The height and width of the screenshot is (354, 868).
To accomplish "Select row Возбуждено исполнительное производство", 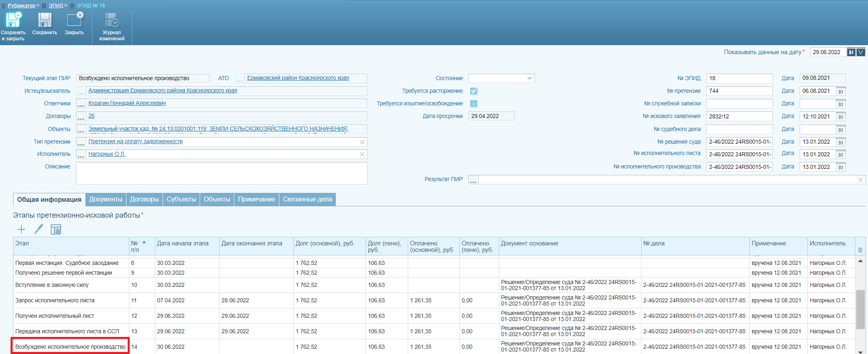I will [x=434, y=347].
